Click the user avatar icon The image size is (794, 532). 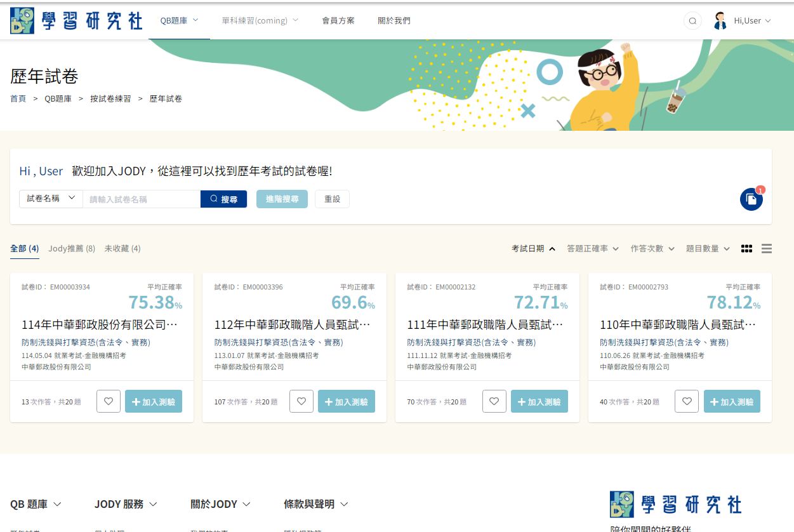click(x=720, y=21)
